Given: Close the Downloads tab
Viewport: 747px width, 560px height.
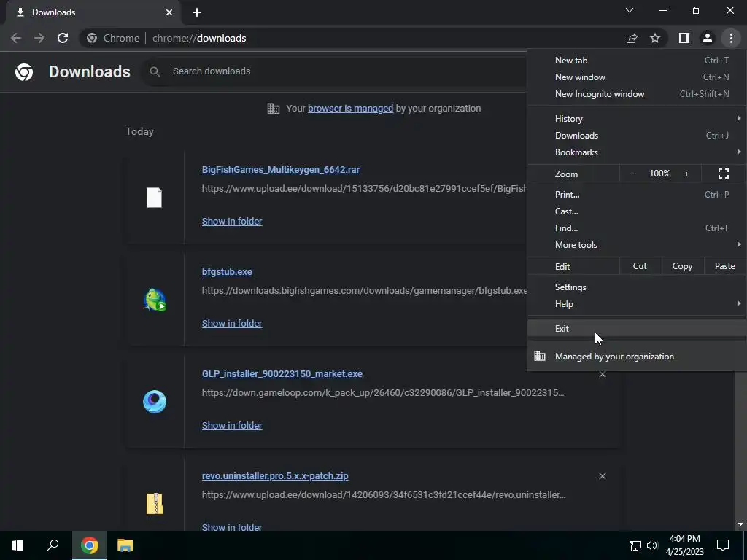Looking at the screenshot, I should pos(169,12).
